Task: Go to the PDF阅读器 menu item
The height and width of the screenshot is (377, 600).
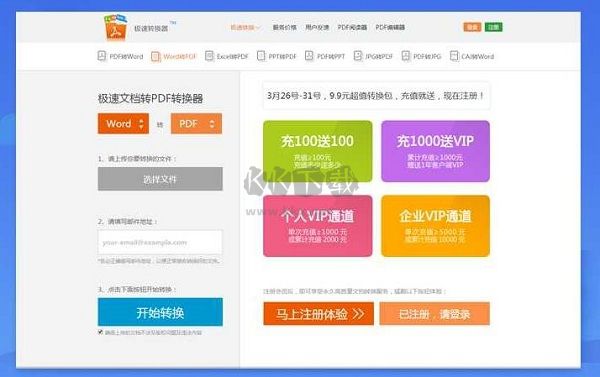Action: point(352,28)
